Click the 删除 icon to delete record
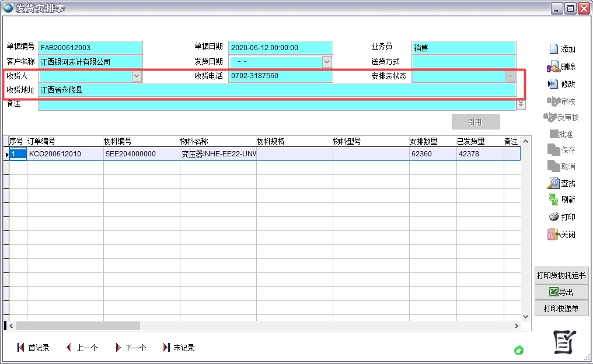Screen dimensions: 593x364 pos(563,66)
